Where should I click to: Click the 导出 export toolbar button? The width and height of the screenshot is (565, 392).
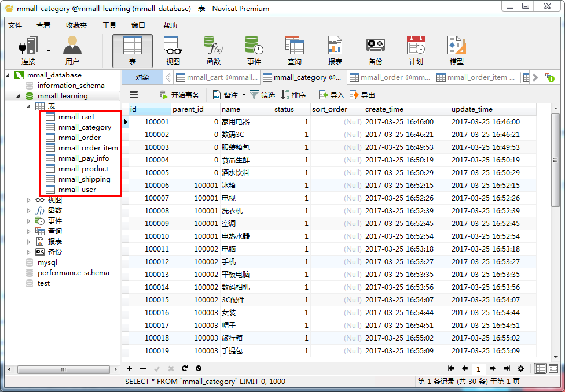362,95
